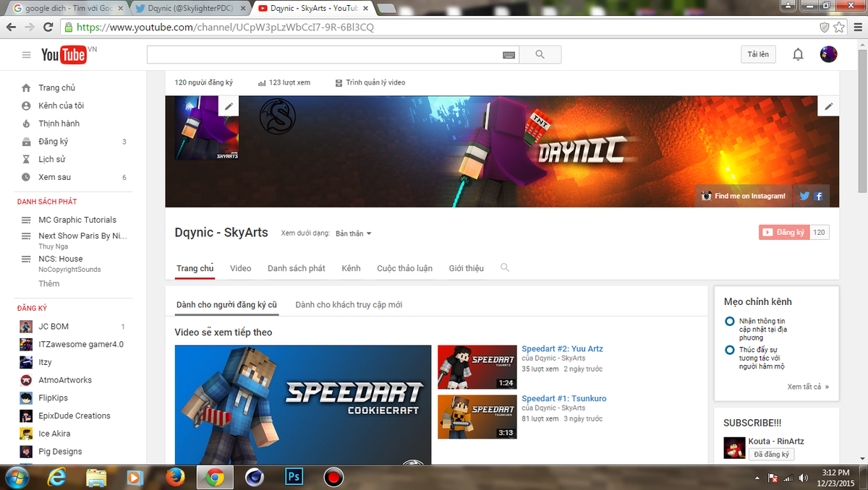Open Firefox from the taskbar
Image resolution: width=868 pixels, height=490 pixels.
pyautogui.click(x=175, y=477)
